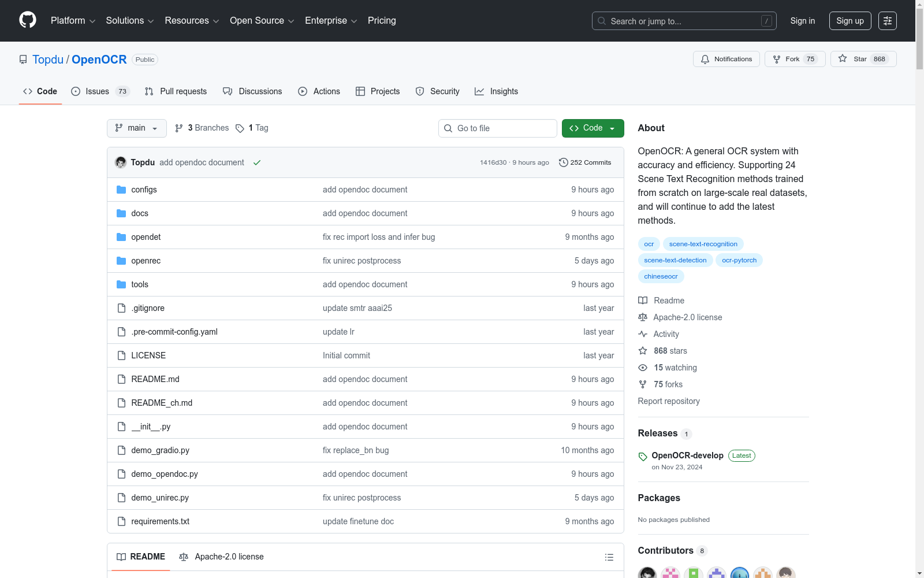Open the Open Source dropdown
The width and height of the screenshot is (924, 578).
point(262,21)
